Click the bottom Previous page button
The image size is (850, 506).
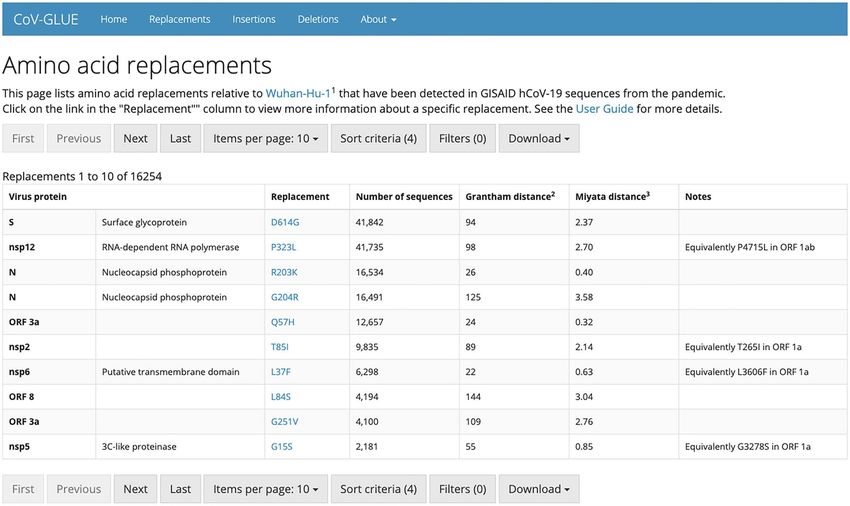click(79, 489)
